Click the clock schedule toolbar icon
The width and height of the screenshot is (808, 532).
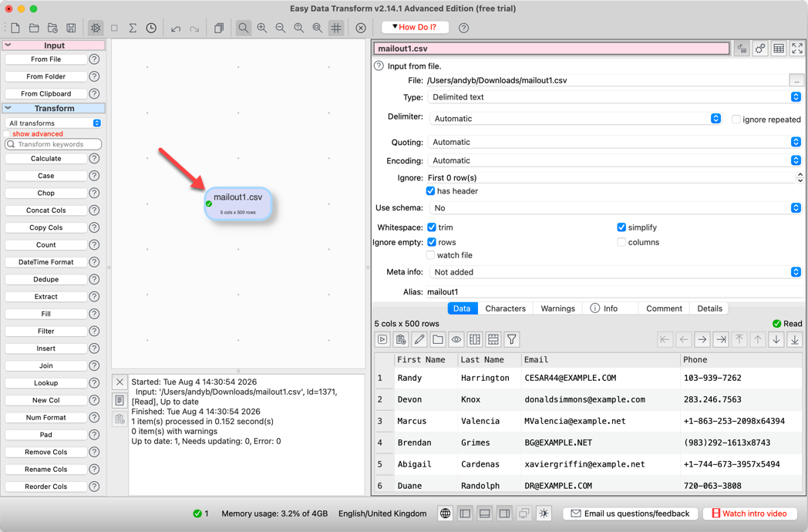151,28
